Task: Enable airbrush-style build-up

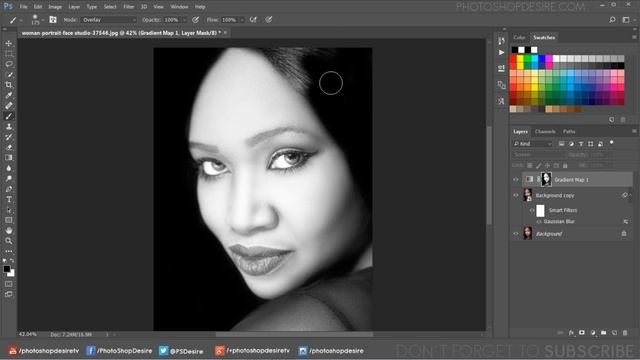Action: pos(253,20)
